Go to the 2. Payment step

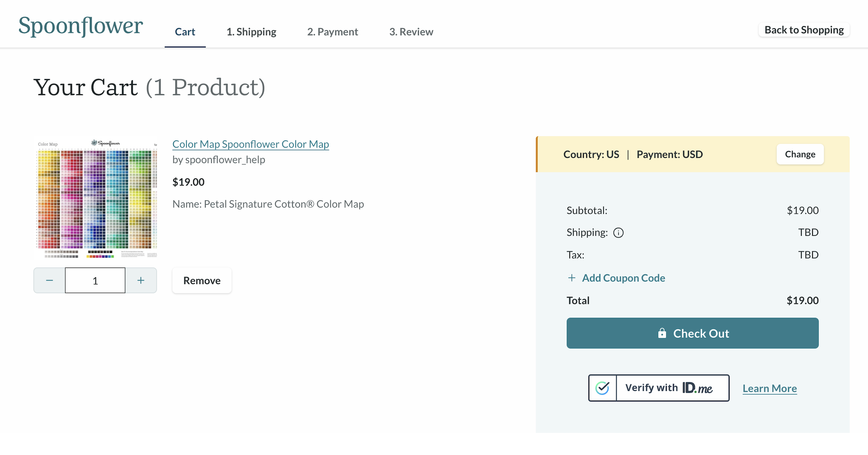pos(332,32)
